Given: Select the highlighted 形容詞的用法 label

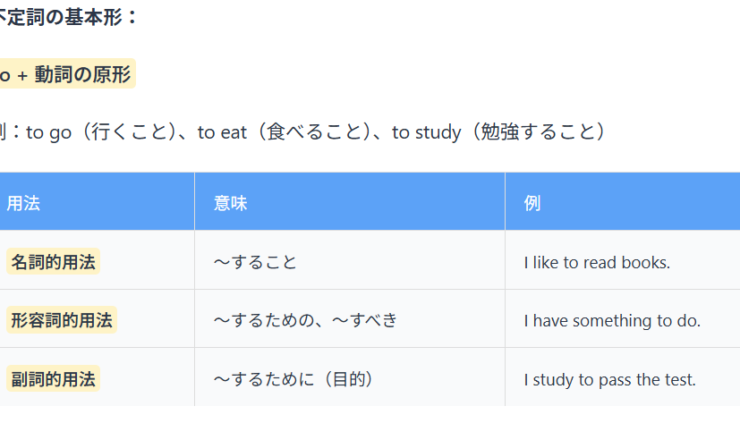Looking at the screenshot, I should tap(62, 320).
